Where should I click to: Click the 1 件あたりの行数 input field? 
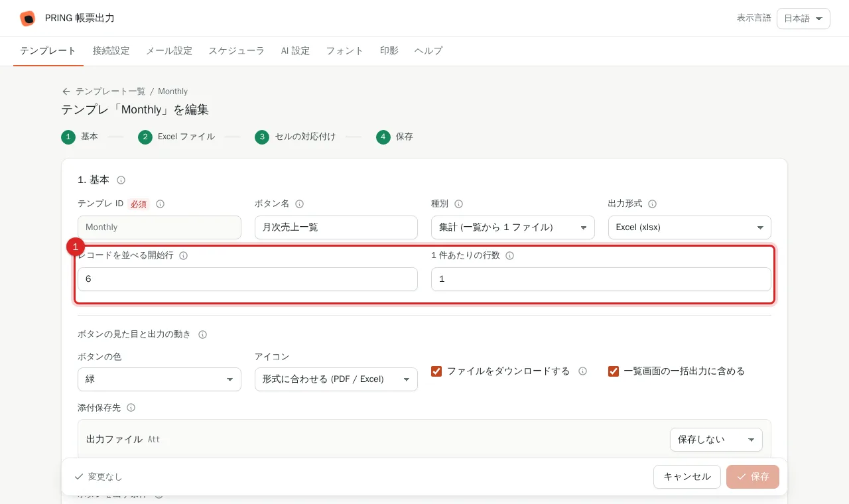[x=601, y=279]
